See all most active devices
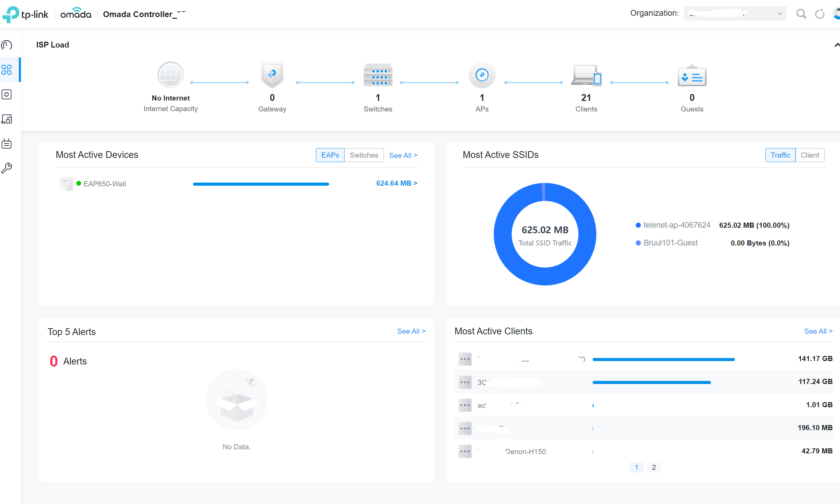This screenshot has height=504, width=840. (403, 156)
